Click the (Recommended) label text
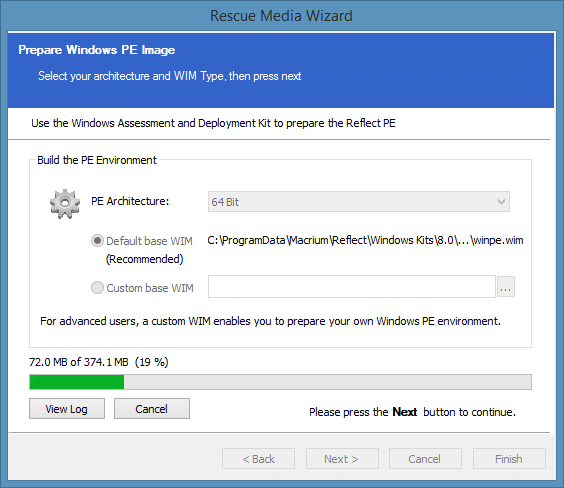The image size is (564, 488). coord(145,259)
